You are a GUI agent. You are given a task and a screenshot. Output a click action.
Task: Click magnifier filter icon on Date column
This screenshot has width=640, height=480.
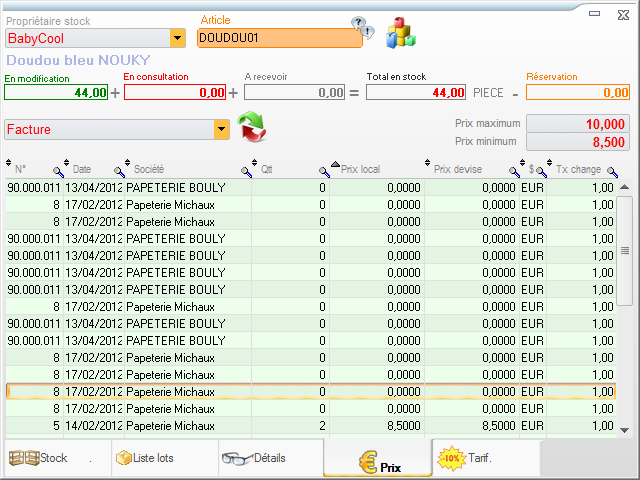coord(119,171)
